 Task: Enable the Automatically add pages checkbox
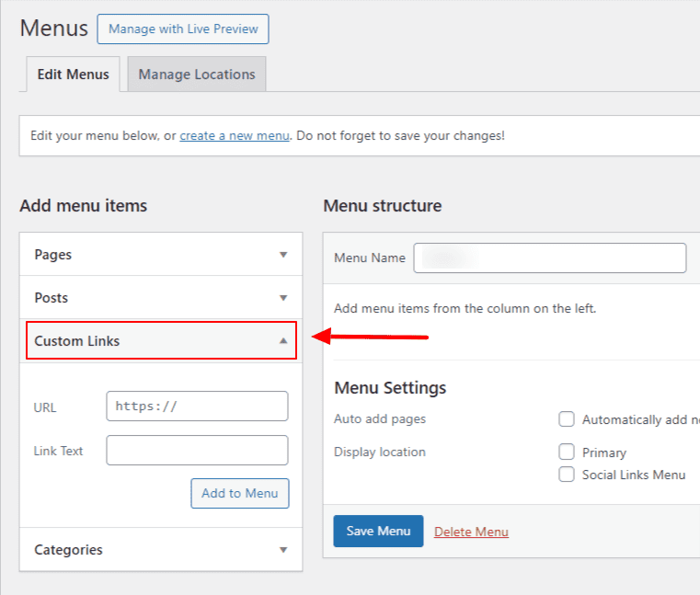(567, 419)
